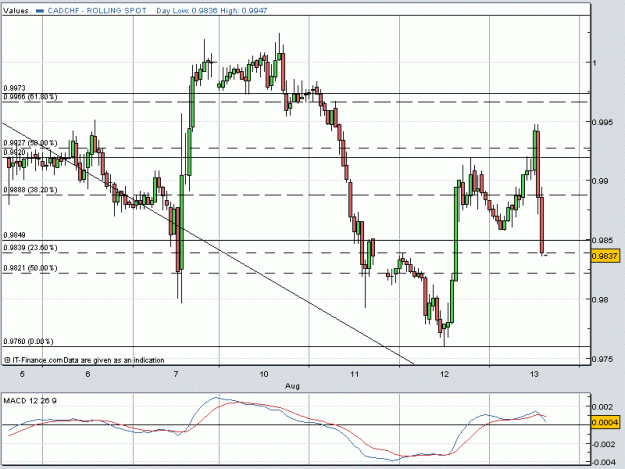Click the MACD axis value 0.002
This screenshot has height=469, width=625.
click(x=603, y=406)
